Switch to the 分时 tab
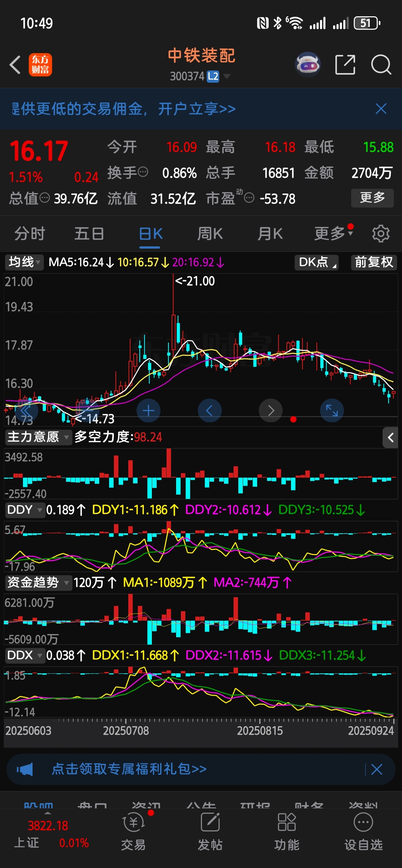The width and height of the screenshot is (402, 868). [x=30, y=234]
